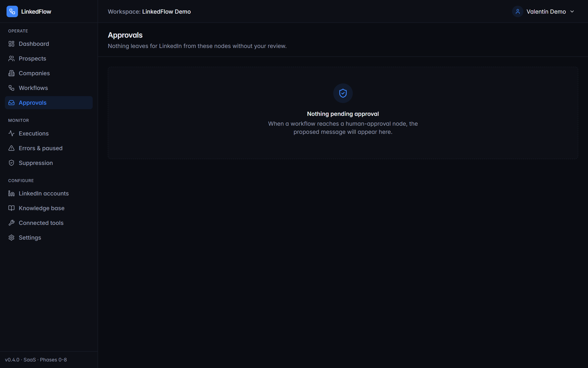Click the Knowledge base book icon
Screen dimensions: 588x368
pyautogui.click(x=11, y=208)
